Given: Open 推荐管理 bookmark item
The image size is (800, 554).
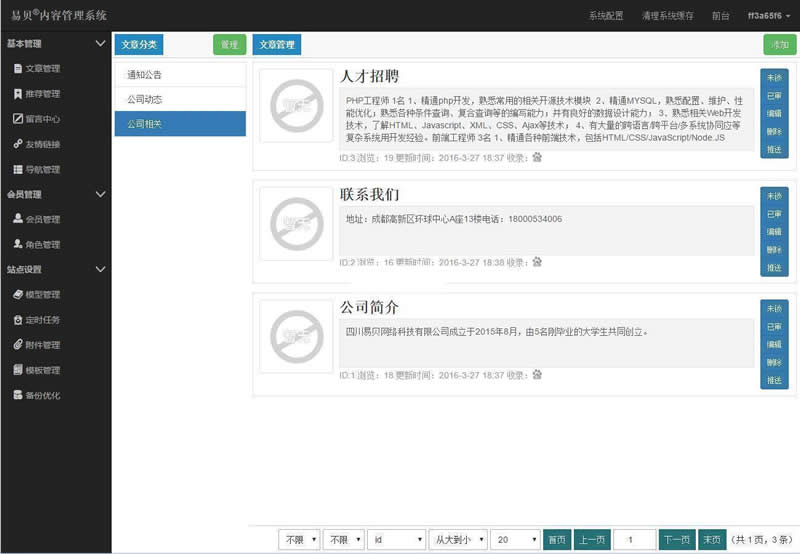Looking at the screenshot, I should click(x=42, y=94).
